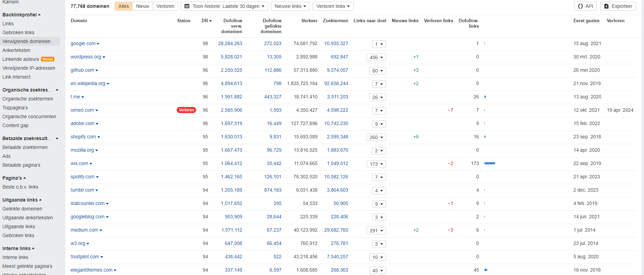644x275 pixels.
Task: Click tumblr.com gelinkte domeinen value 874,183
Action: coord(273,190)
